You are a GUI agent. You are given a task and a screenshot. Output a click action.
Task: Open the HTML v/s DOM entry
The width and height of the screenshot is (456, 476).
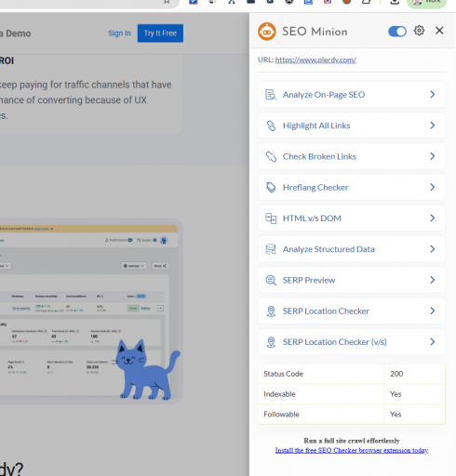click(352, 218)
